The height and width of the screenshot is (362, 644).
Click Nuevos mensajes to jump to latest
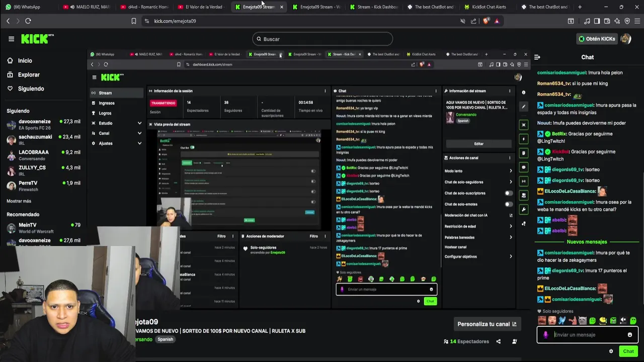pos(587,242)
